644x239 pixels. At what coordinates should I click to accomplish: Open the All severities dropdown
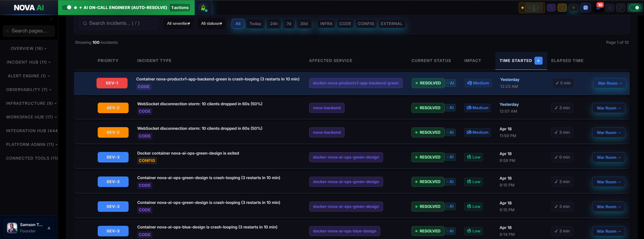click(x=178, y=23)
